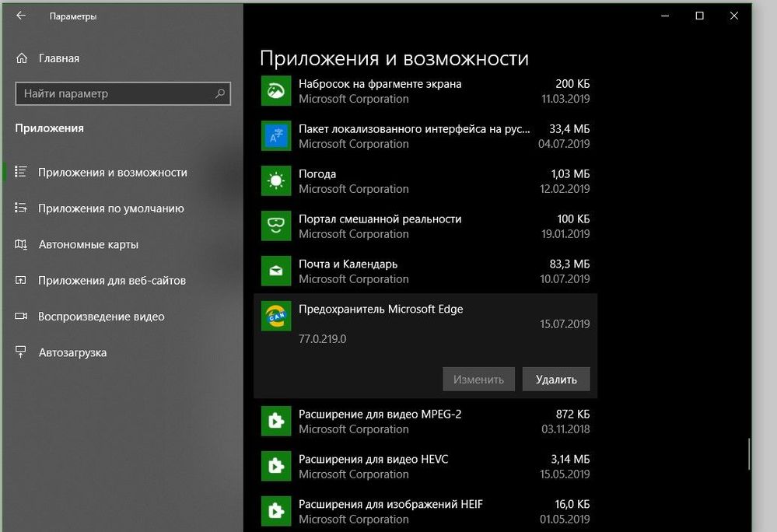Open Приложения по умолчанию section
Screen dimensions: 777x532
pyautogui.click(x=122, y=208)
